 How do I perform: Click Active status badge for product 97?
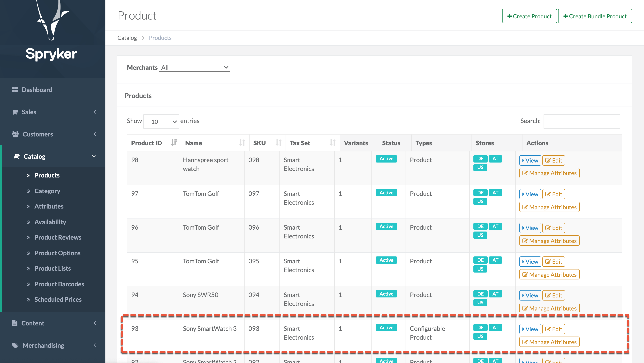386,192
